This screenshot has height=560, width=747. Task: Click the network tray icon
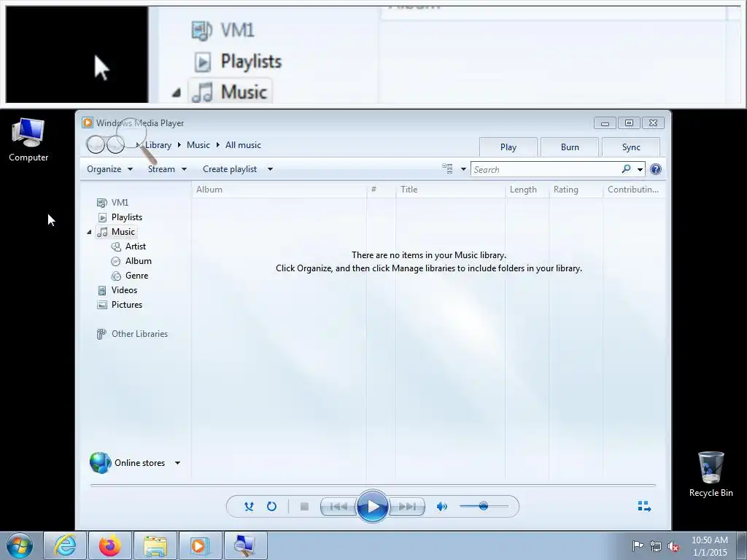(x=656, y=546)
